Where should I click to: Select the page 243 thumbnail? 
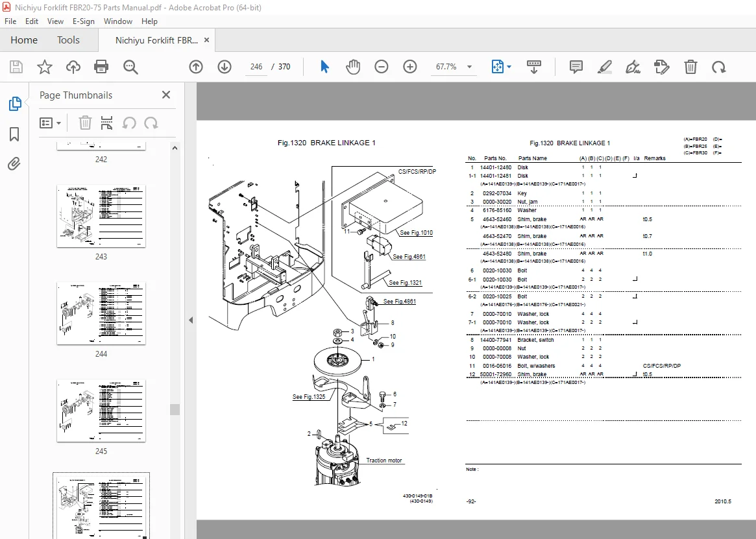coord(101,216)
